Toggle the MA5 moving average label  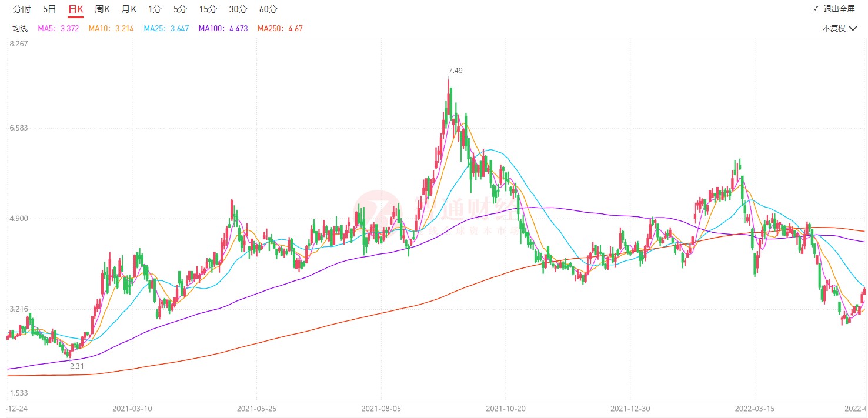tap(58, 28)
